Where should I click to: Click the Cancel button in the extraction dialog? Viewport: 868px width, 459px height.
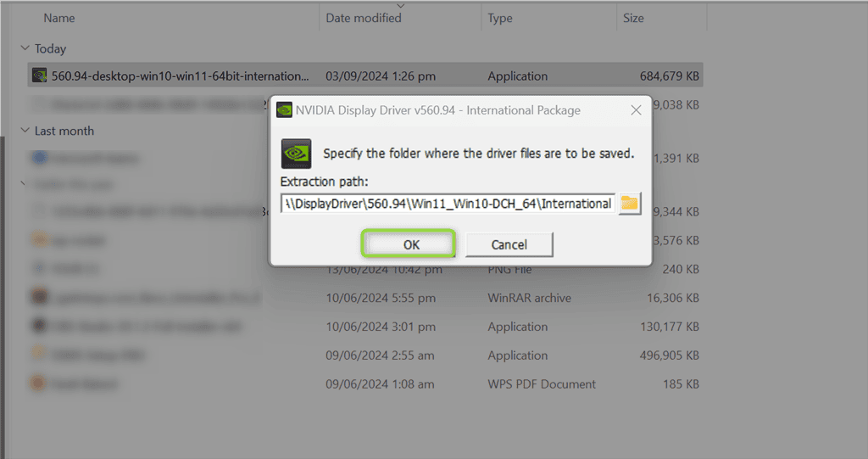coord(509,244)
